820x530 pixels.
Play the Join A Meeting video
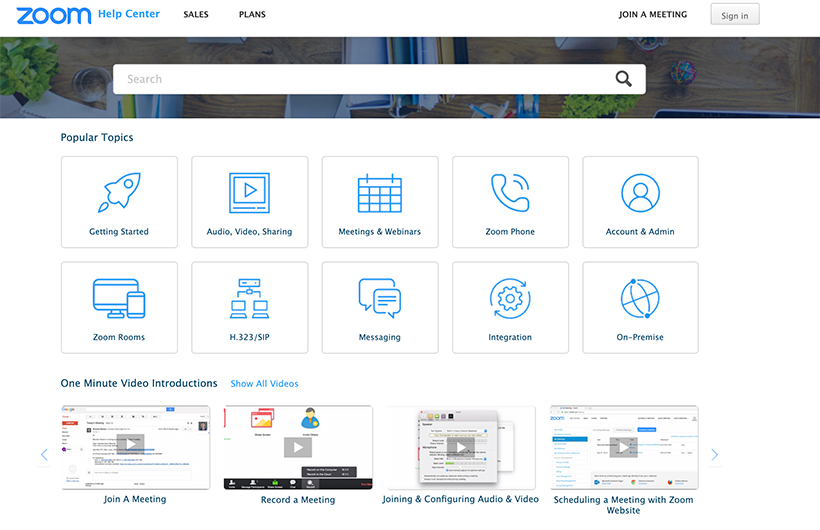click(131, 444)
